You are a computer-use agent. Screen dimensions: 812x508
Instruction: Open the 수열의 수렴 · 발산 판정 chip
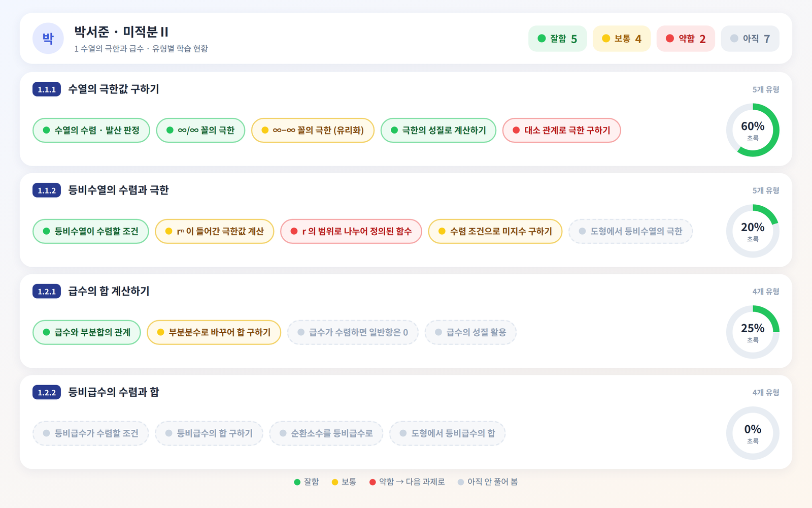(91, 130)
